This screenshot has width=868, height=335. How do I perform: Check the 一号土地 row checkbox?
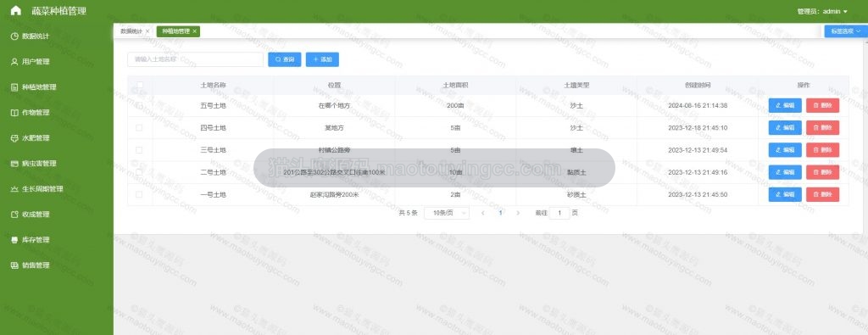tap(140, 194)
